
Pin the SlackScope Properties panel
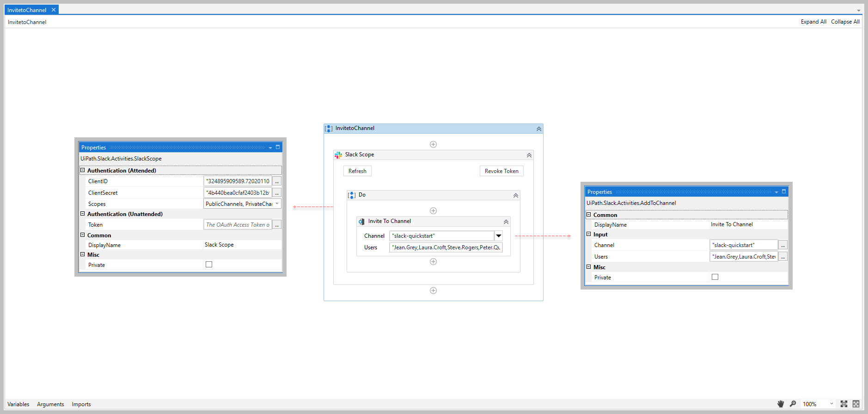pos(278,147)
